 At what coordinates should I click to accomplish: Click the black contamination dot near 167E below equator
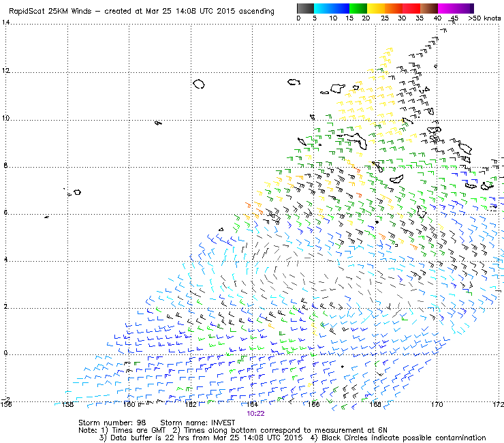[343, 367]
